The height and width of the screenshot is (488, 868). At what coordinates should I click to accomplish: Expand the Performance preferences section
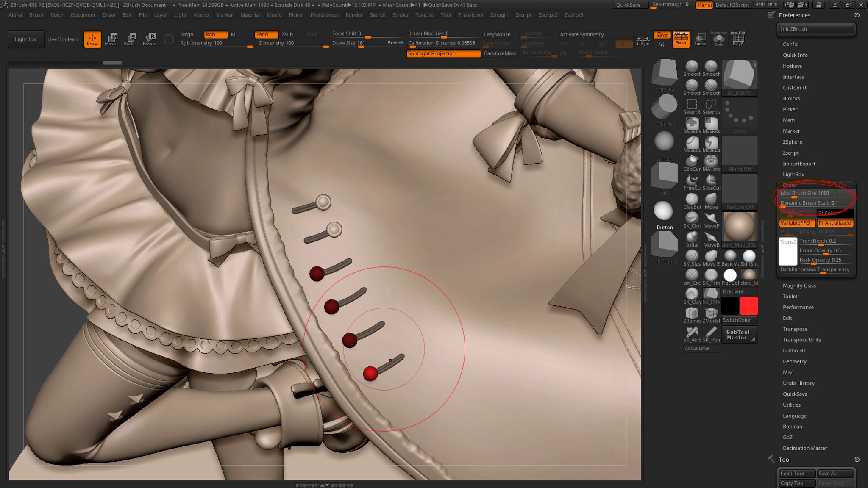tap(798, 307)
